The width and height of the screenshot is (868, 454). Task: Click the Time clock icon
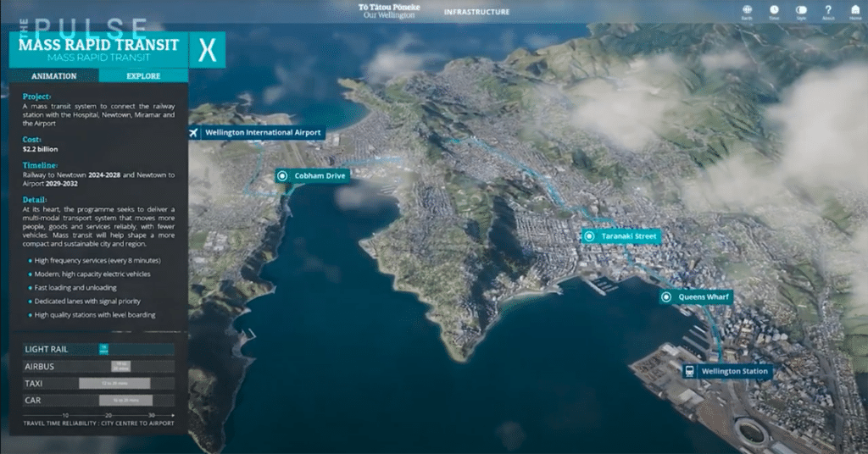pos(774,9)
